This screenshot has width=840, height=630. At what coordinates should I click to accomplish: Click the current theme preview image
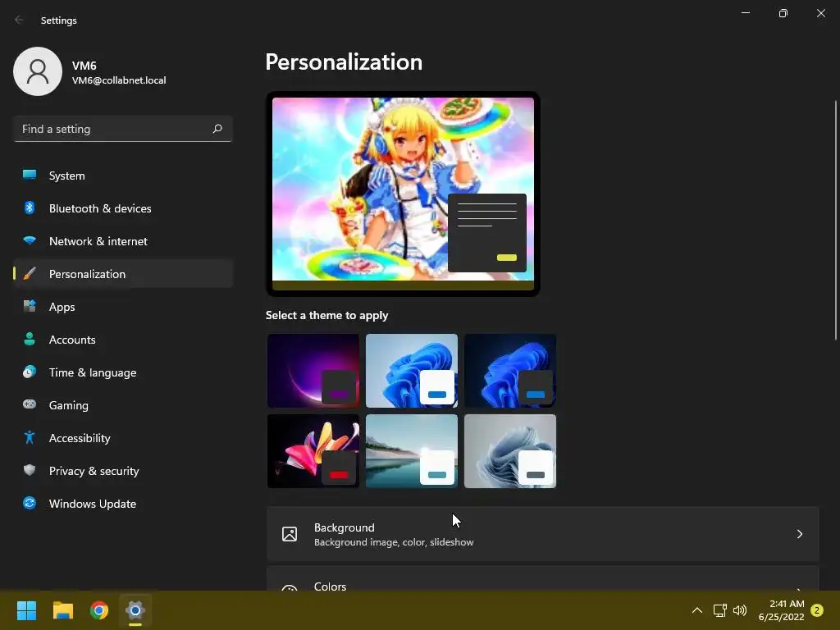(x=403, y=194)
